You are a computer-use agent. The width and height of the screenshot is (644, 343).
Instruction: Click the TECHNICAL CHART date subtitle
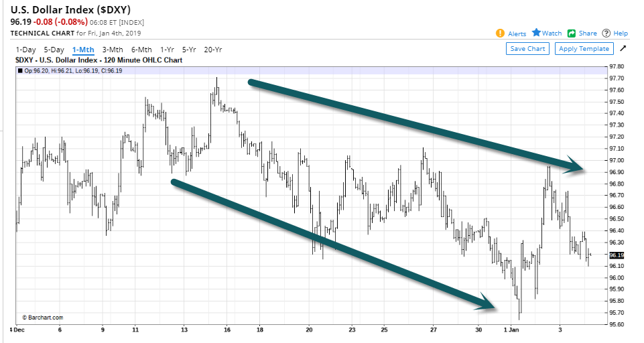tap(76, 33)
